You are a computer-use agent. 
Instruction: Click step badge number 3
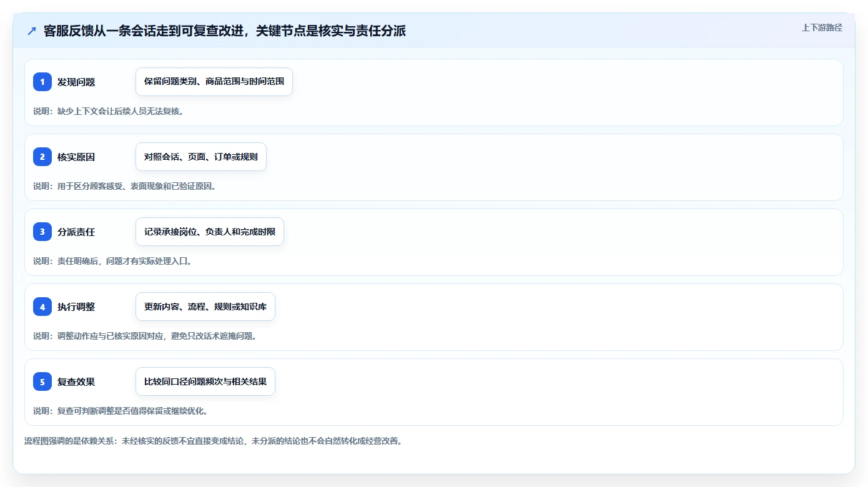[x=42, y=232]
